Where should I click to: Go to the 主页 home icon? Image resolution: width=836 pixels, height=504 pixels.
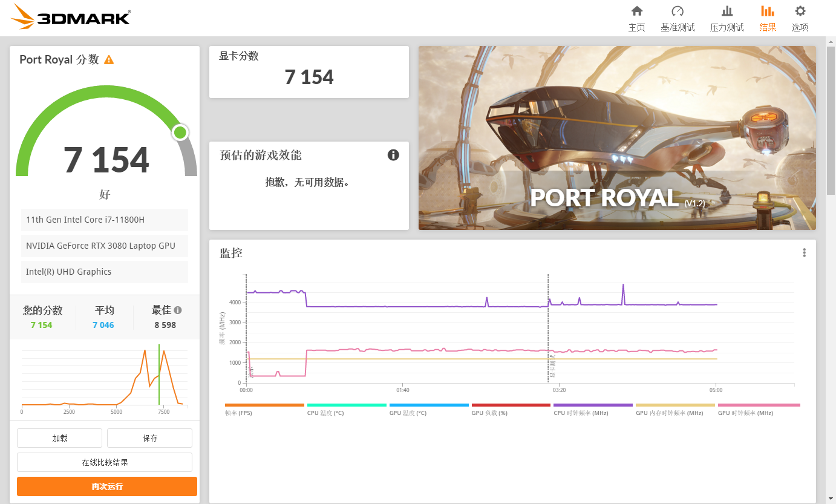click(x=636, y=11)
